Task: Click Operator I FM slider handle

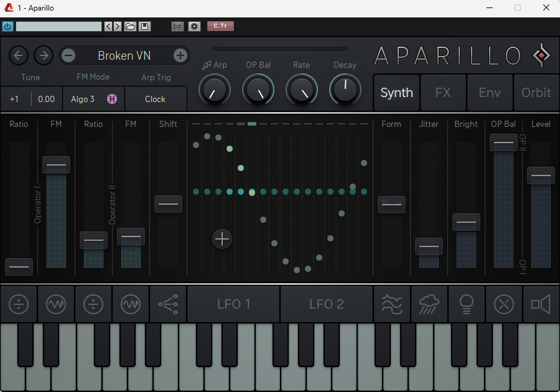Action: (56, 165)
